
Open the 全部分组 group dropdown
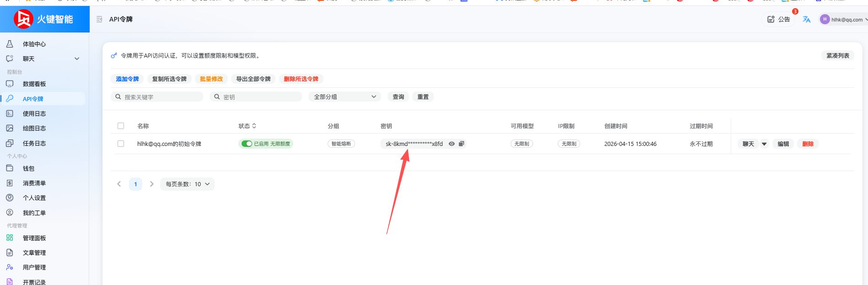coord(345,97)
